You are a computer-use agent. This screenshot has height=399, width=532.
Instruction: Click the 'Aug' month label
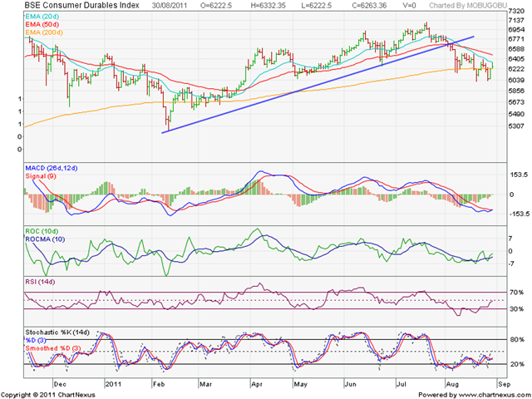pyautogui.click(x=452, y=384)
